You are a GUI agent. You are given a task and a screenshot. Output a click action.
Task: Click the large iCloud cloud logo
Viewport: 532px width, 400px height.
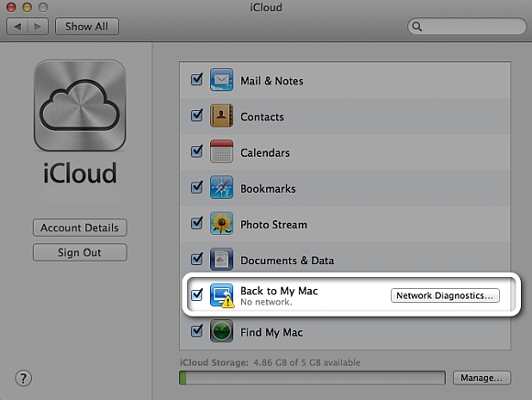(x=80, y=106)
